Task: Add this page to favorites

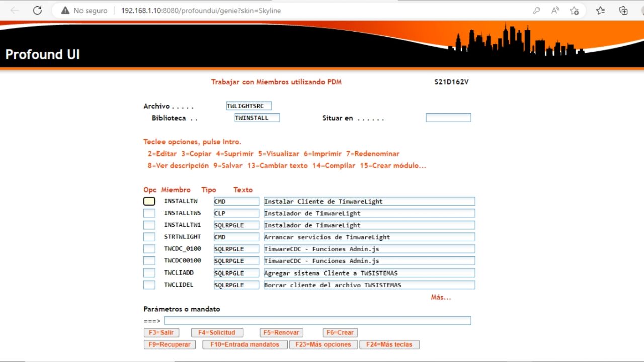Action: click(574, 10)
